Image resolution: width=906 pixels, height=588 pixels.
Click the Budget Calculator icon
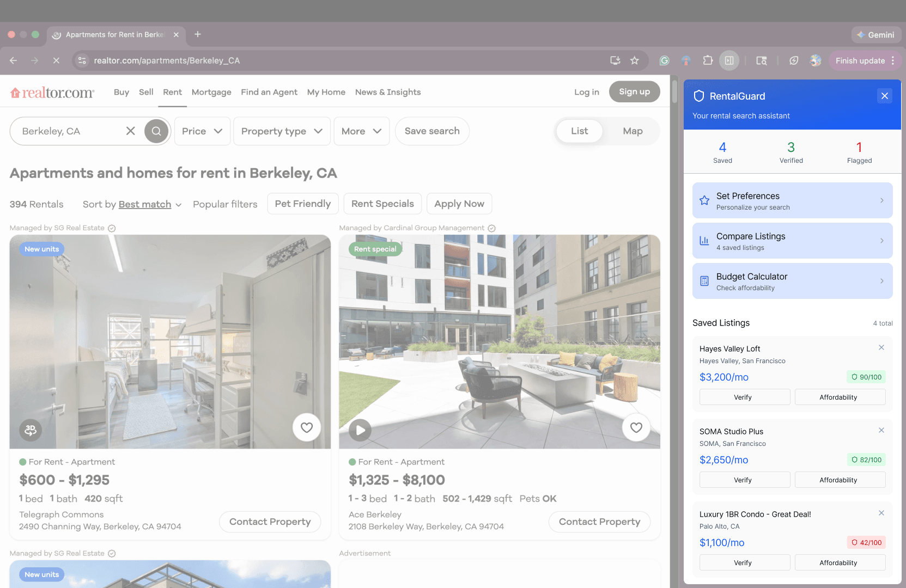[x=704, y=281]
